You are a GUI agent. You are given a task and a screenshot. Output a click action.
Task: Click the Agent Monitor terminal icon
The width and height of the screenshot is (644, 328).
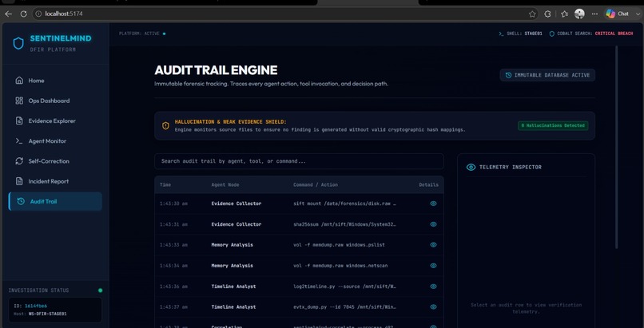coord(19,140)
